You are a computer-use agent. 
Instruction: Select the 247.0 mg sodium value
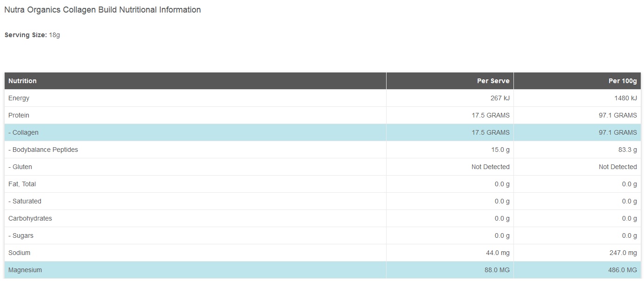623,253
